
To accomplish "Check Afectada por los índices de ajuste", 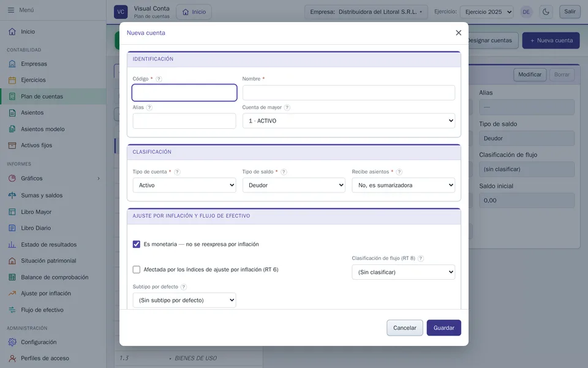I will tap(137, 270).
